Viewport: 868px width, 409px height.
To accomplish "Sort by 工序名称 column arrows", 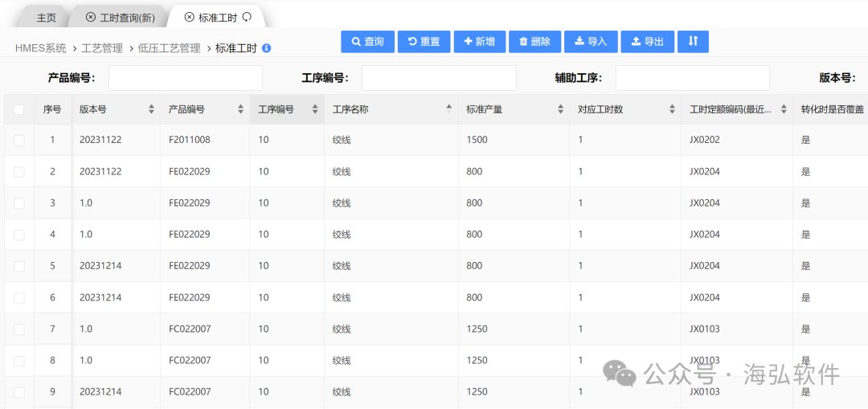I will (x=449, y=109).
